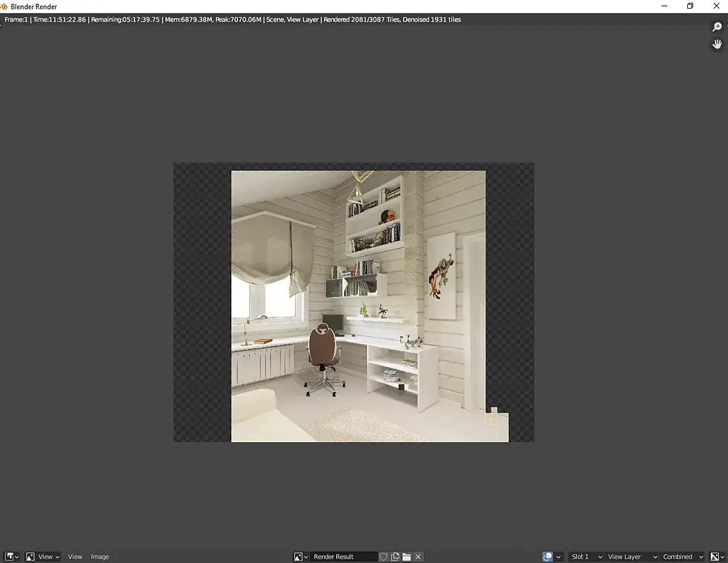The height and width of the screenshot is (563, 728).
Task: Open the Slot 1 dropdown
Action: click(x=585, y=557)
